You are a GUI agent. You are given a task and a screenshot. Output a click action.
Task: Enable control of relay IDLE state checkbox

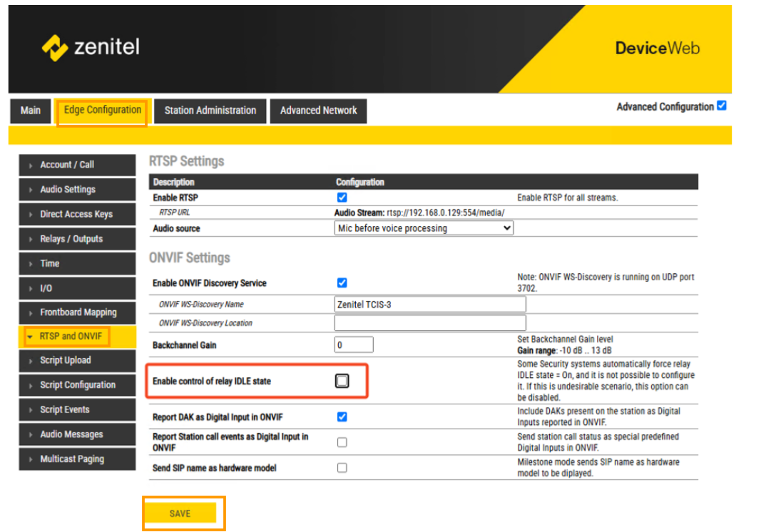coord(342,381)
